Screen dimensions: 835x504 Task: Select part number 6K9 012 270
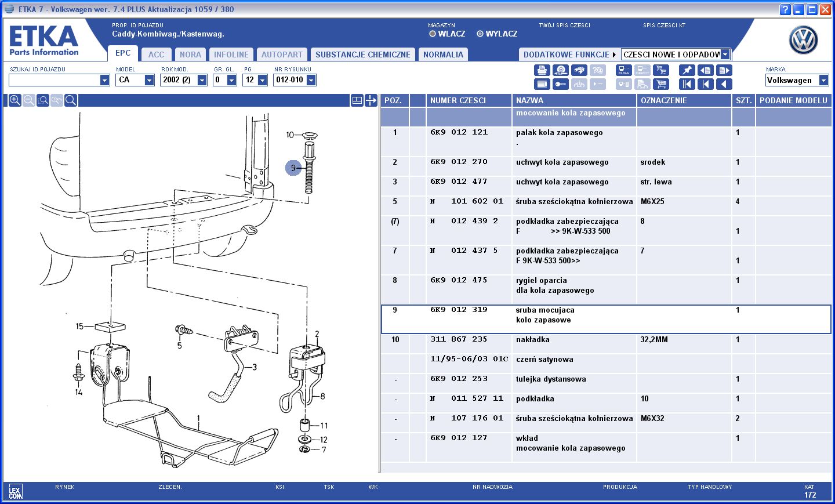(x=459, y=162)
